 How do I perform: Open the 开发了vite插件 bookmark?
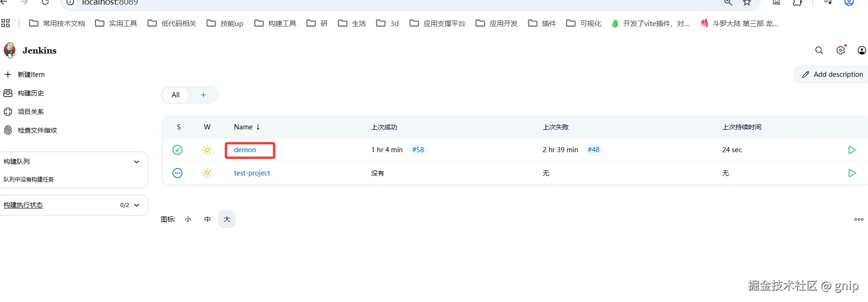[651, 23]
